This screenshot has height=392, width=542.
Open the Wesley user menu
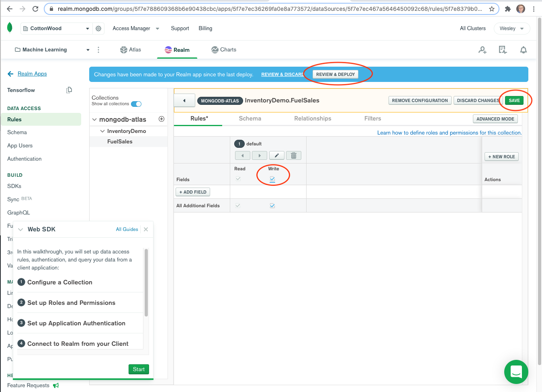(x=512, y=29)
